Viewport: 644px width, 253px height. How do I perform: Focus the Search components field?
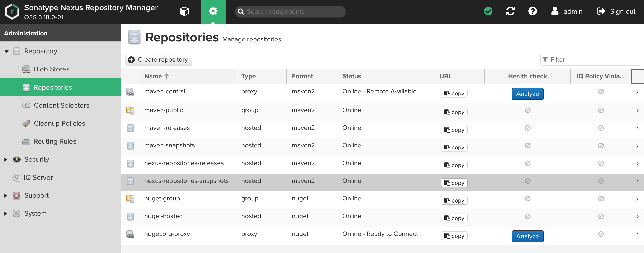click(x=290, y=12)
